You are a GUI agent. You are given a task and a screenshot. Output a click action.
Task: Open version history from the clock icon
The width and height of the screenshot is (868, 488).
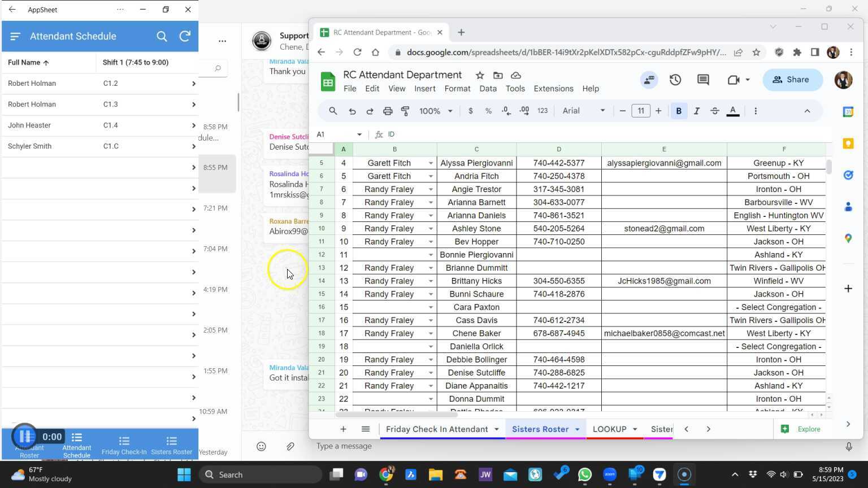click(x=675, y=80)
